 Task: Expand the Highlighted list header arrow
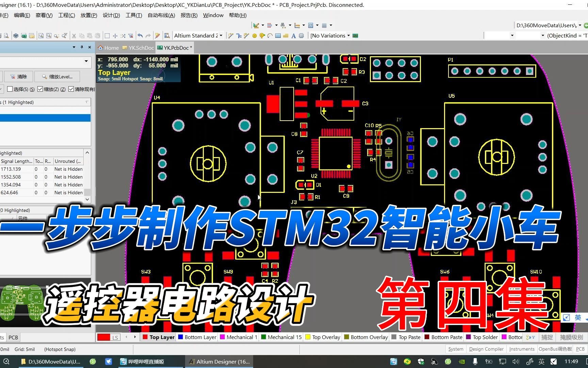[x=87, y=102]
